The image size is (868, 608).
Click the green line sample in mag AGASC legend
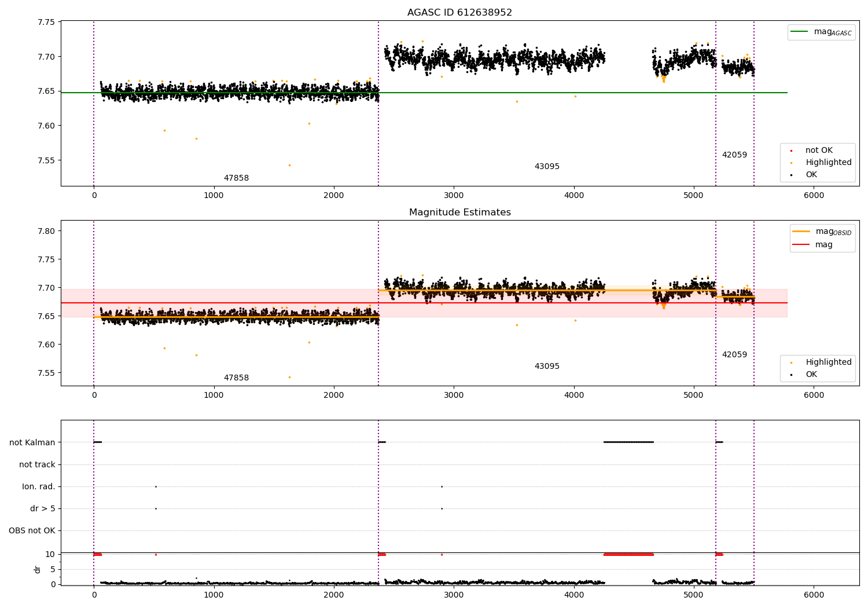coord(800,32)
